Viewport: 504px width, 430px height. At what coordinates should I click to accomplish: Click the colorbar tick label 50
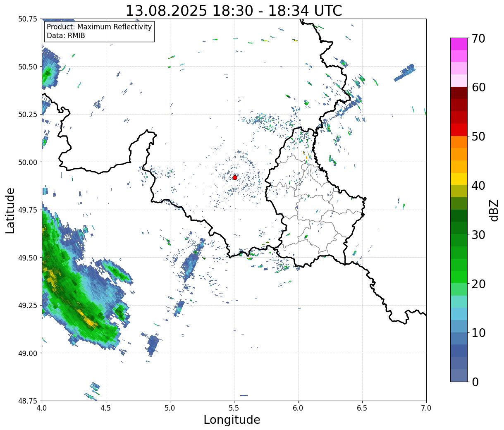478,136
